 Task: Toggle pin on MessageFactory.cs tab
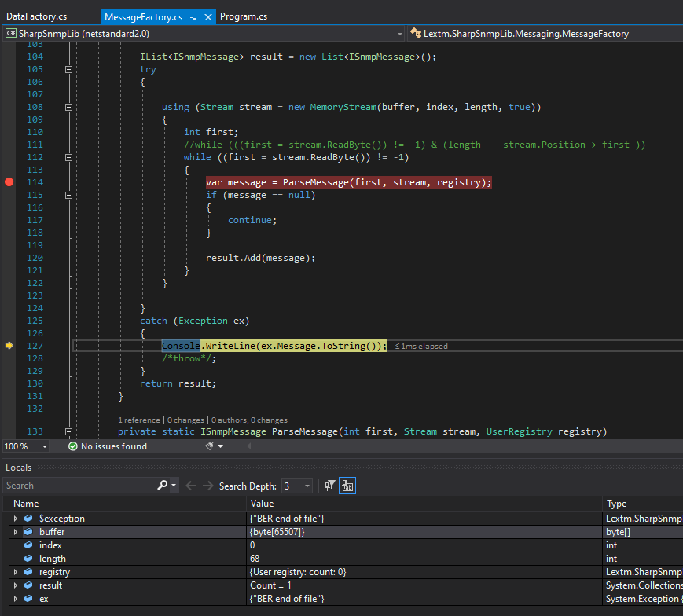(193, 16)
